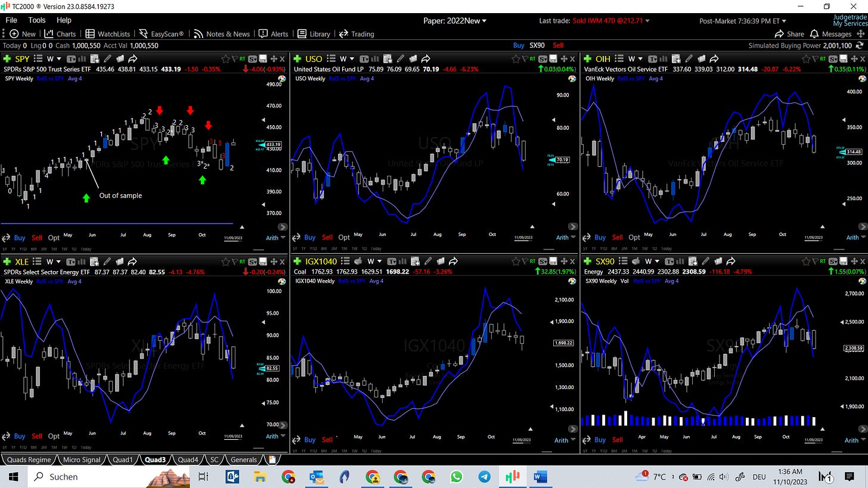
Task: Open the Tools menu
Action: 37,20
